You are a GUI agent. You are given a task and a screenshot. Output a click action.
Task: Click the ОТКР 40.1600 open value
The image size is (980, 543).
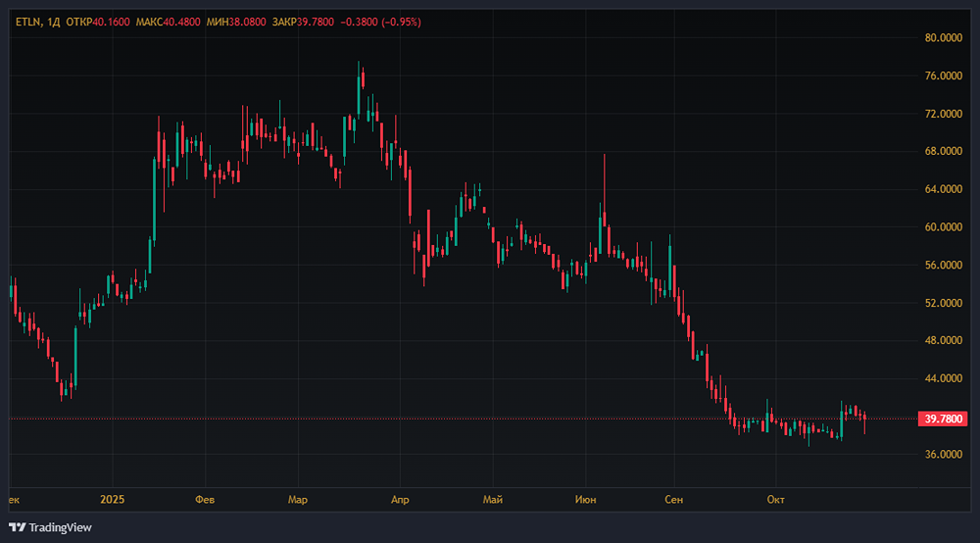coord(97,22)
